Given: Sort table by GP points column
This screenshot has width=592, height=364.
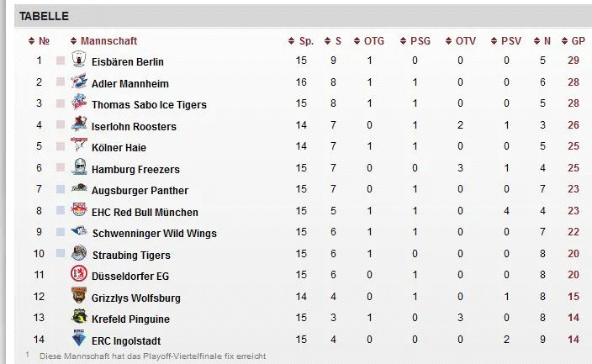Looking at the screenshot, I should (x=578, y=41).
